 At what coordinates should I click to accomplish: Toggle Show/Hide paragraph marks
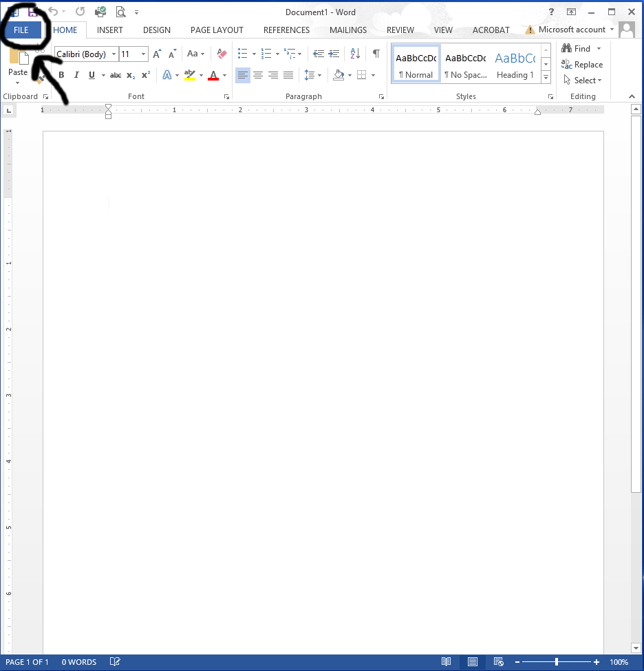click(376, 54)
